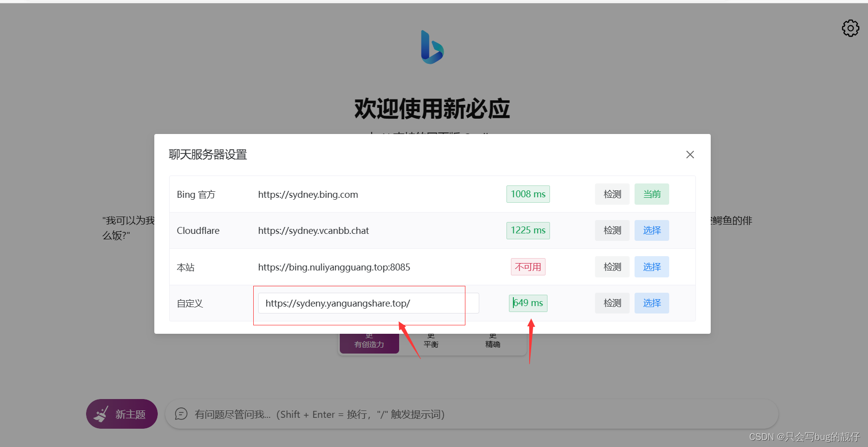Click the 自定义 row label
The width and height of the screenshot is (868, 447).
coord(190,303)
